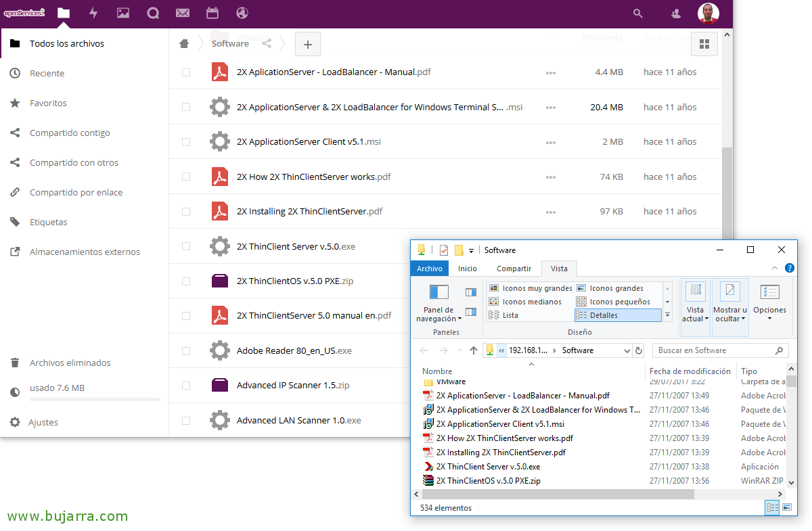Image resolution: width=812 pixels, height=531 pixels.
Task: Switch to the Compartir ribbon tab
Action: click(x=514, y=269)
